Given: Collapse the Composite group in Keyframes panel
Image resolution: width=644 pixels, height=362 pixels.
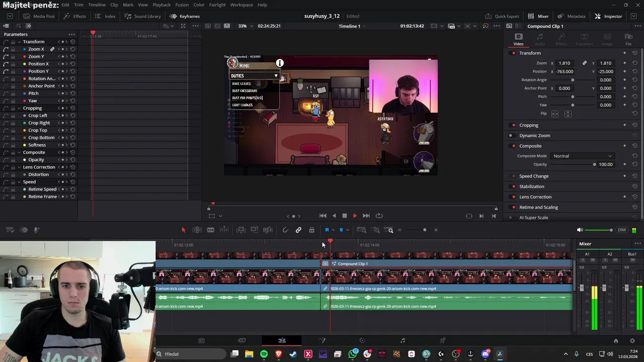Looking at the screenshot, I should [x=19, y=152].
